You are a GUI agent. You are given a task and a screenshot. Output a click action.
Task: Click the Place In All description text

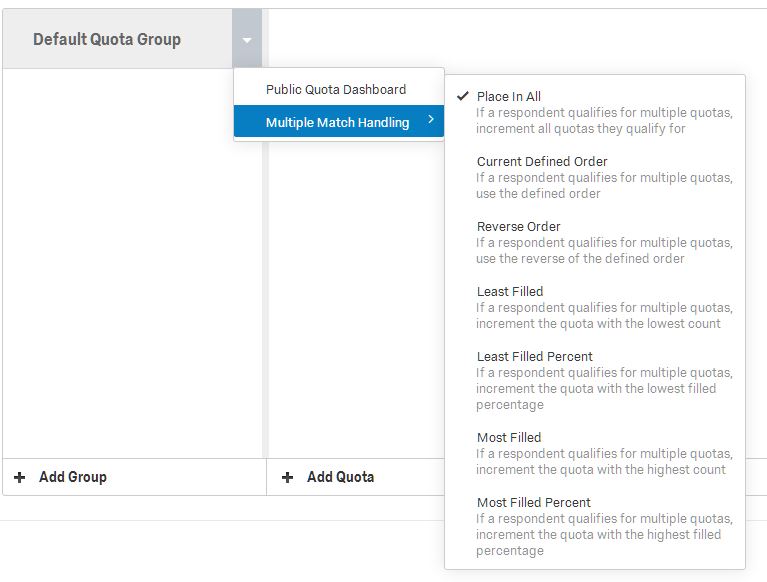click(604, 121)
